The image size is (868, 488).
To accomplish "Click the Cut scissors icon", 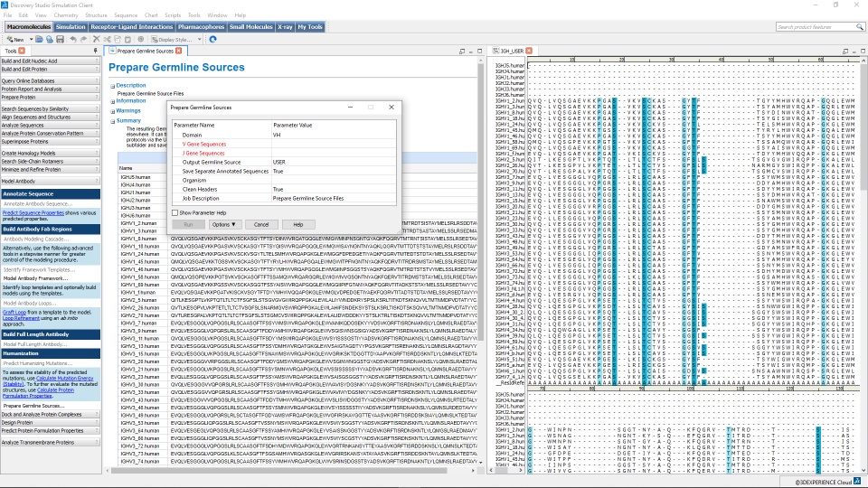I will tap(107, 40).
